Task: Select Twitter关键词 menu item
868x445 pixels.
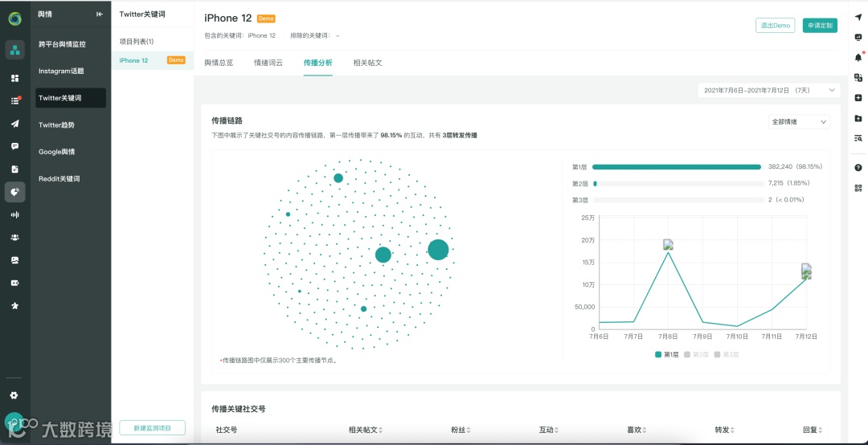Action: [70, 98]
